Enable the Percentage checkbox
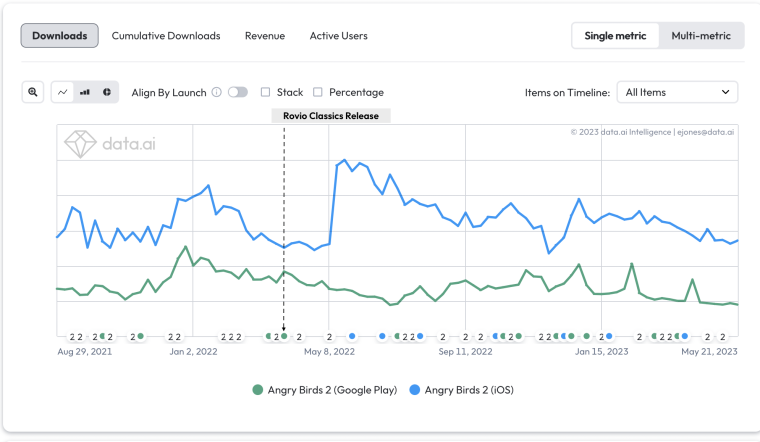Screen dimensions: 760x442 coord(317,92)
